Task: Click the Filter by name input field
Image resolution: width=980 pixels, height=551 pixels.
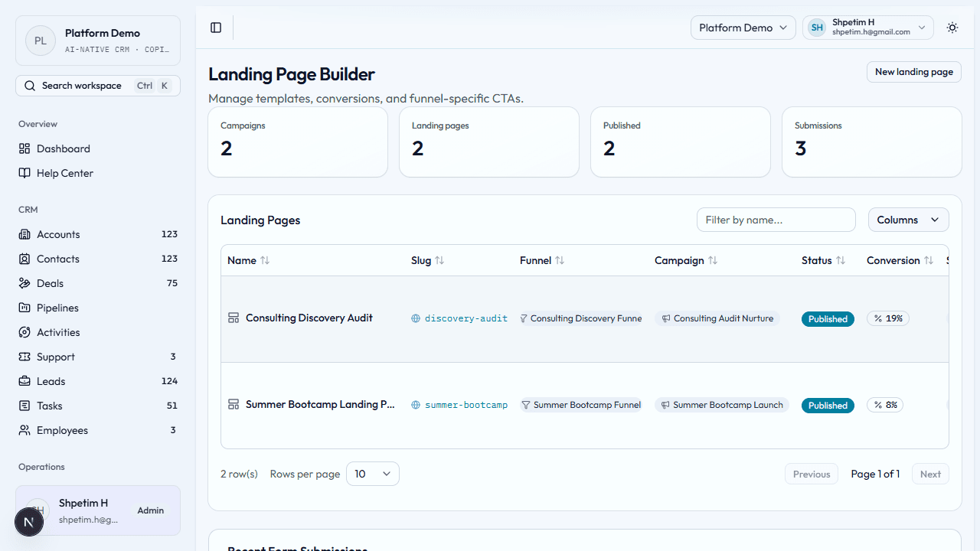Action: [x=776, y=220]
